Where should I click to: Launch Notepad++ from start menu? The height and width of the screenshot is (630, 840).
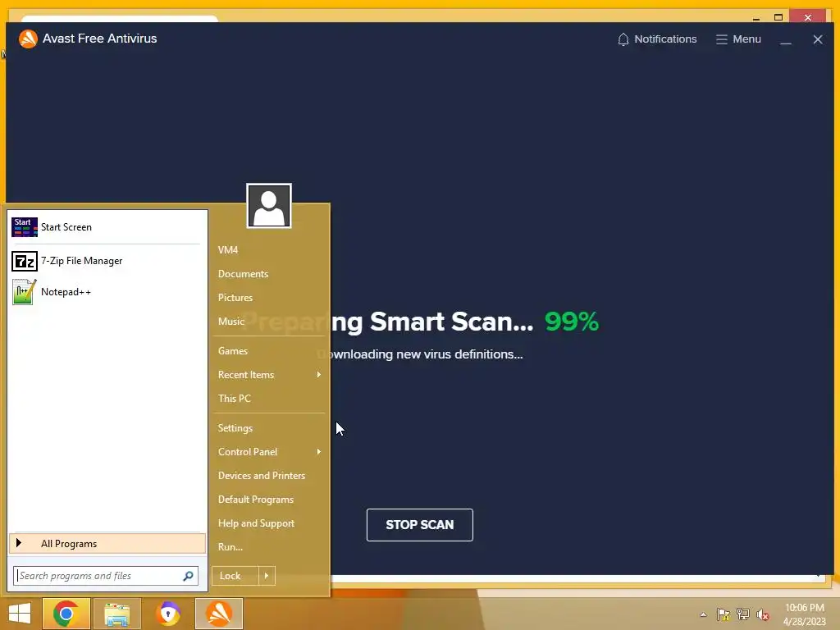[x=107, y=292]
